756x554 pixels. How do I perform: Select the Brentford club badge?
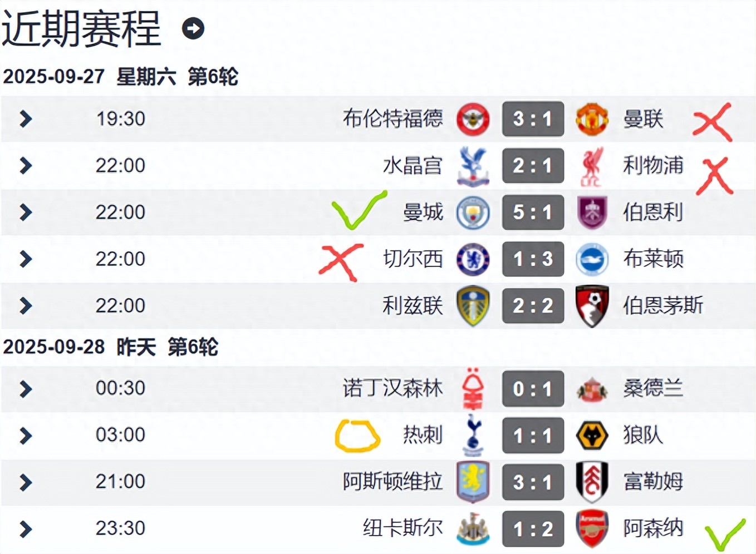473,119
